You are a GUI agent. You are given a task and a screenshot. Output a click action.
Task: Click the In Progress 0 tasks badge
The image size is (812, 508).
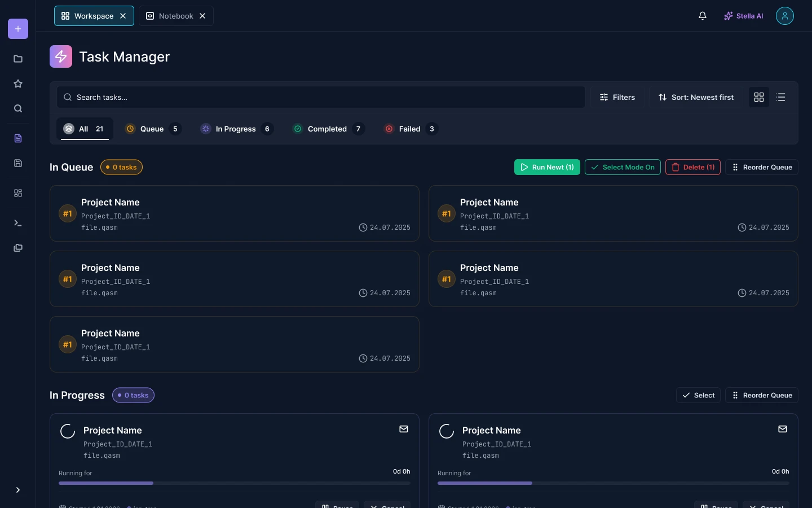(x=133, y=395)
